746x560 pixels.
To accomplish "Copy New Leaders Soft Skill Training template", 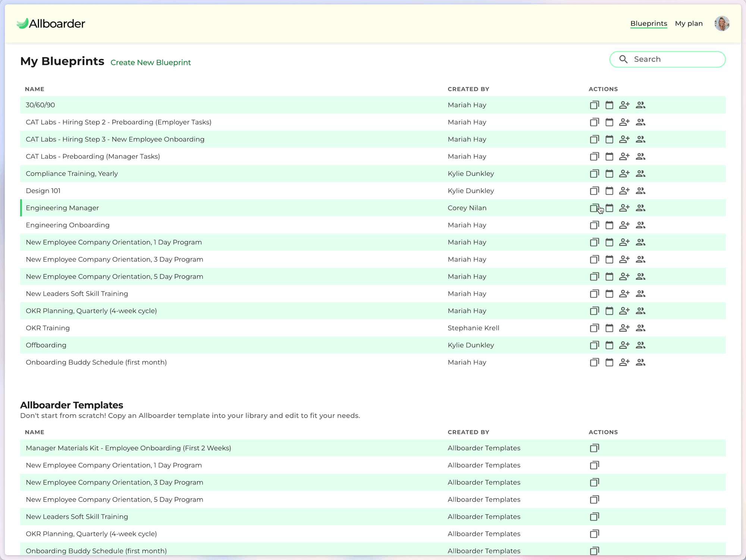I will point(594,517).
